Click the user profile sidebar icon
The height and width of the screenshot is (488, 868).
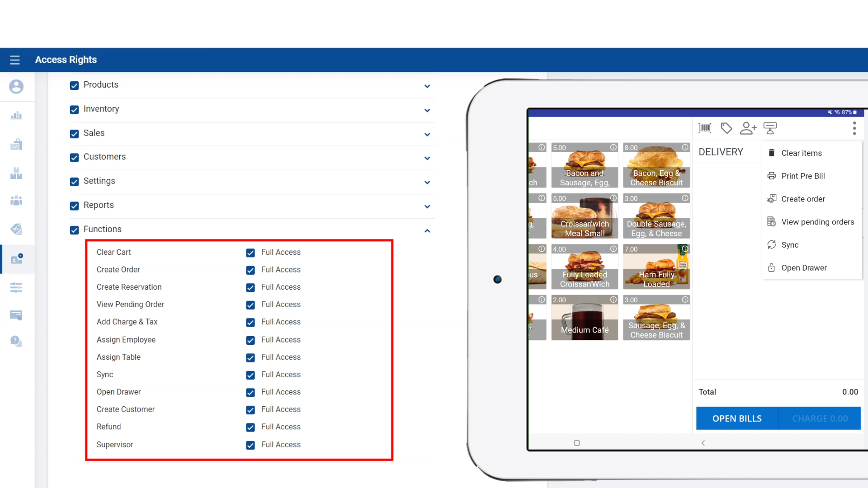pos(16,86)
